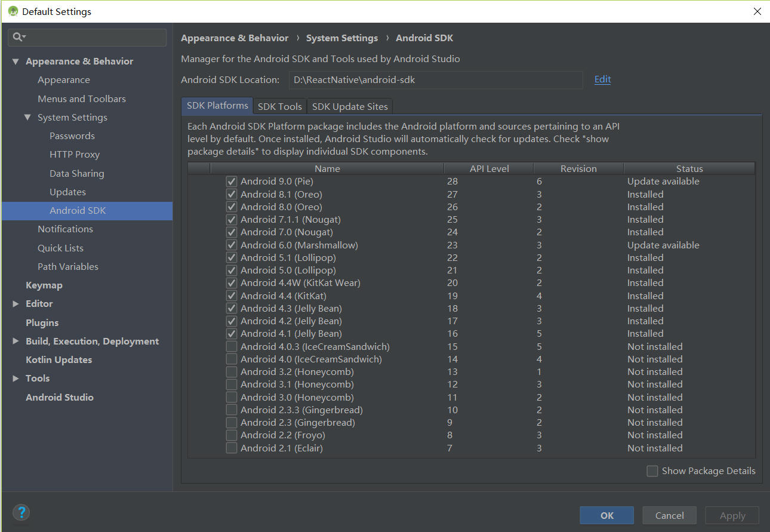Open Updates settings page
Screen dimensions: 770x532
68,192
